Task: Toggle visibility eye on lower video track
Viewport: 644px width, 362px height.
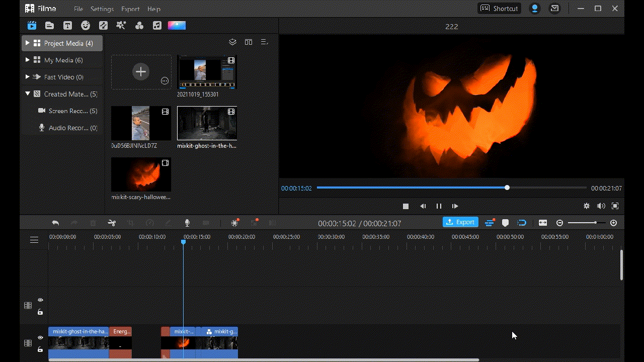Action: tap(40, 338)
